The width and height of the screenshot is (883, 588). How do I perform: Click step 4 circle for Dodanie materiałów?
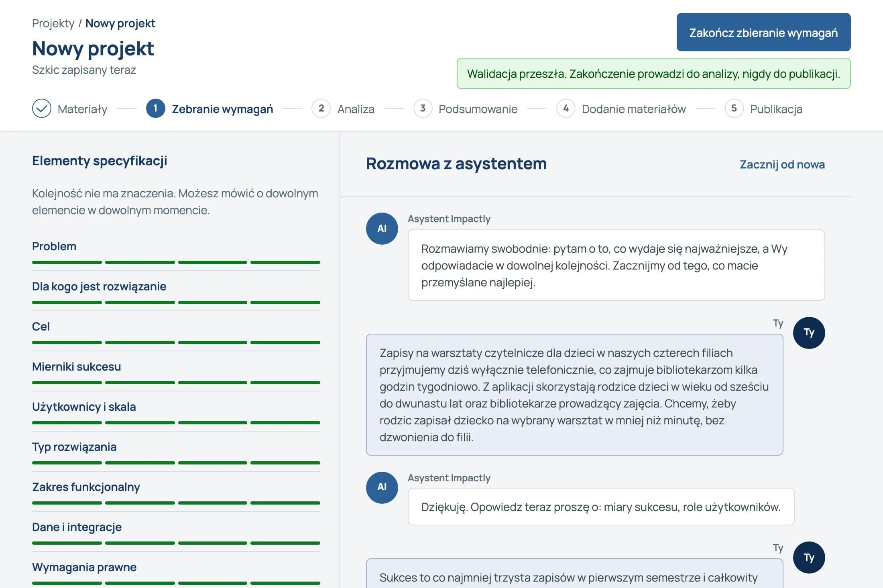point(566,108)
